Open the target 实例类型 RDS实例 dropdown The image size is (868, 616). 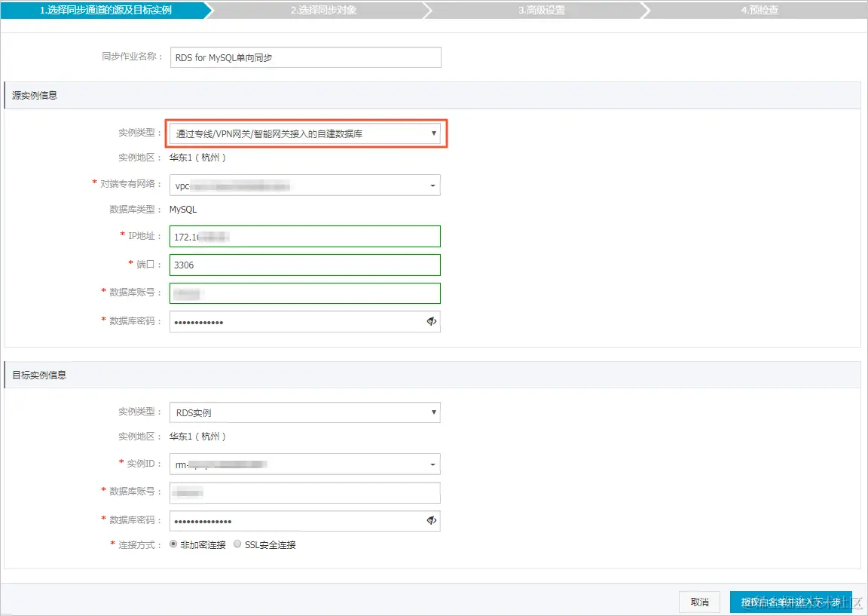(305, 412)
